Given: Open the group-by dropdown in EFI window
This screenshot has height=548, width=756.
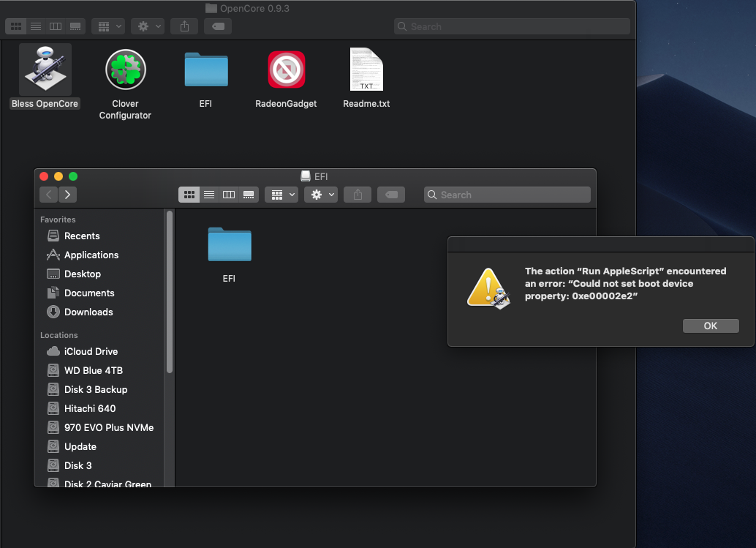Looking at the screenshot, I should pos(281,195).
